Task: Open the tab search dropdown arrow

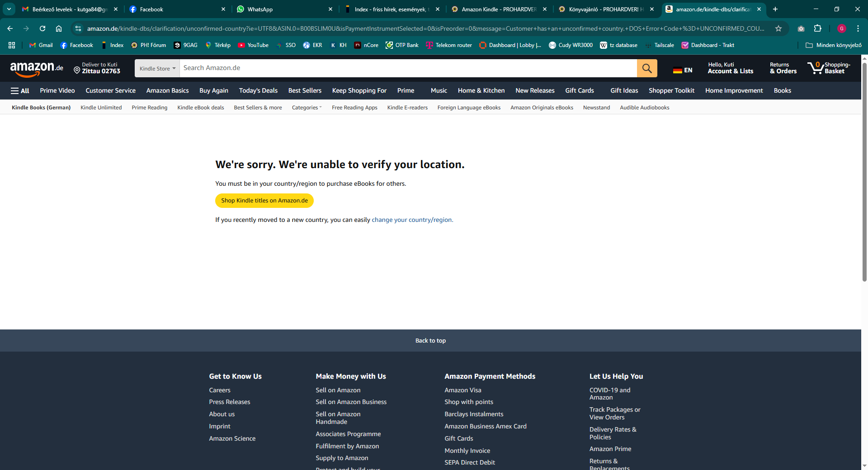Action: [9, 9]
